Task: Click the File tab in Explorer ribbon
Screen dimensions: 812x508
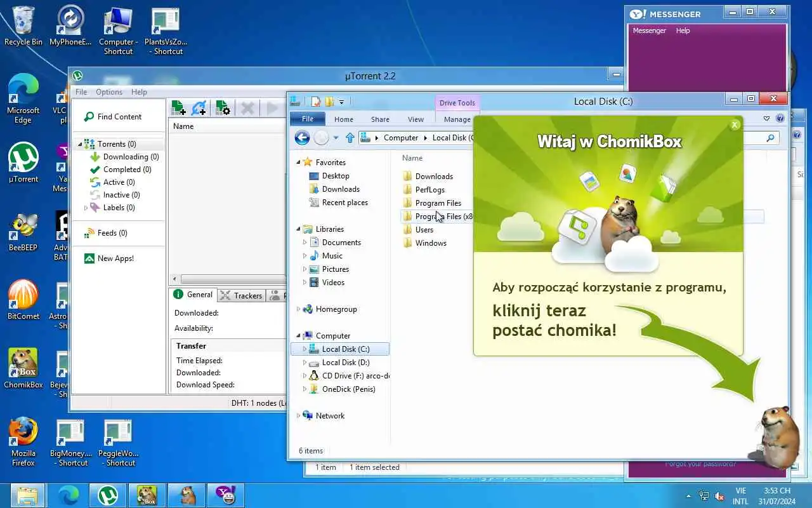Action: tap(308, 119)
